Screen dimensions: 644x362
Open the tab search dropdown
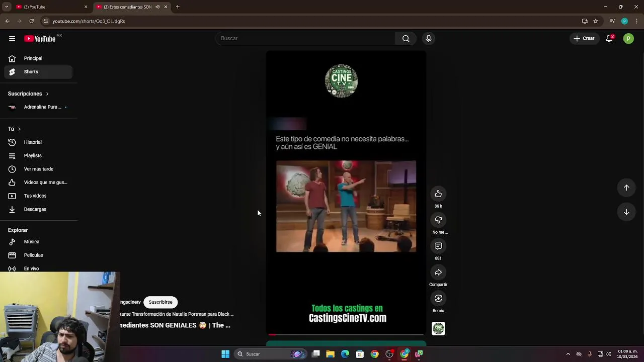click(7, 7)
